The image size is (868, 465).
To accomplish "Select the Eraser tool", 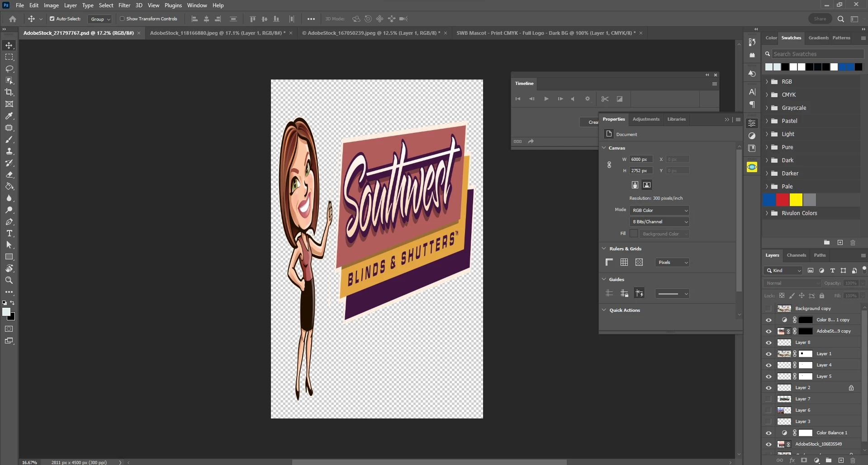I will tap(9, 174).
